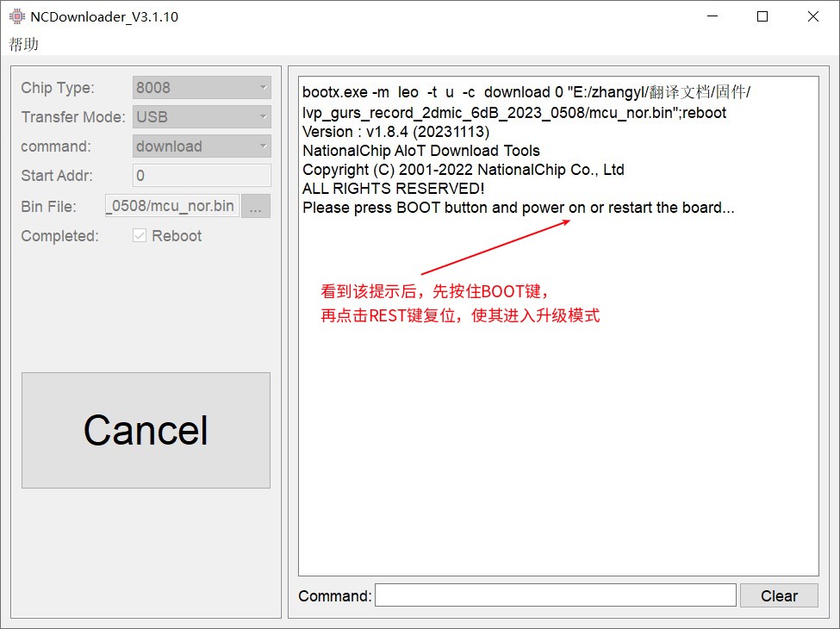The image size is (840, 629).
Task: Open the command dropdown set to download
Action: pyautogui.click(x=202, y=146)
